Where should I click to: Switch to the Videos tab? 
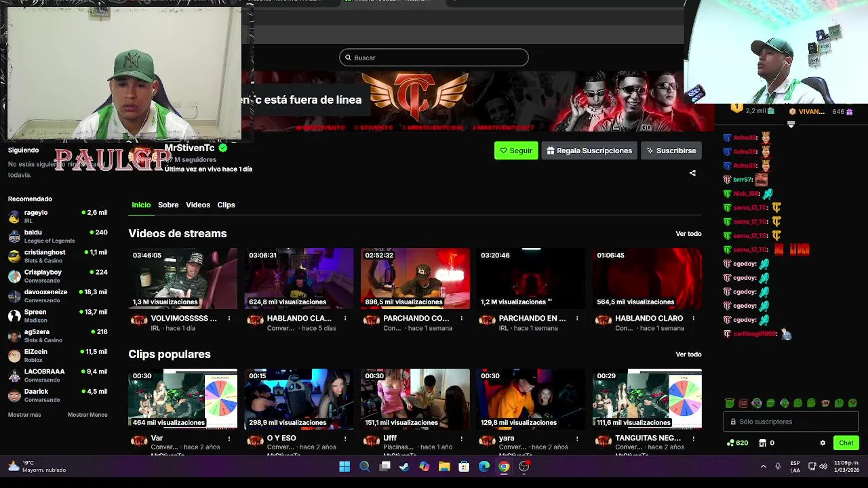click(x=198, y=205)
